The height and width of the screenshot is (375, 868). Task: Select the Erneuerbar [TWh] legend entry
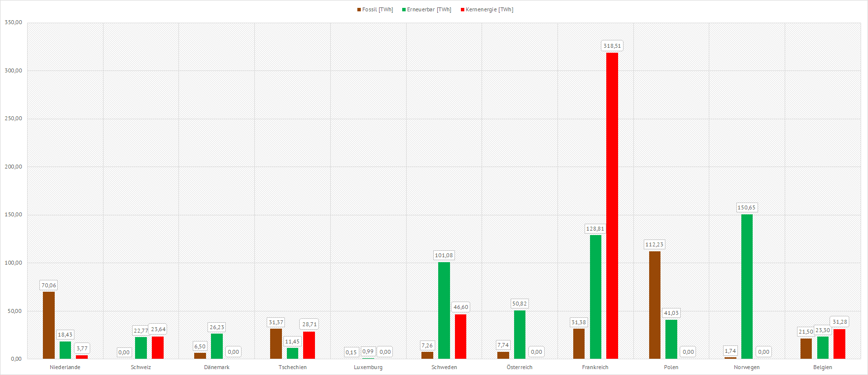click(427, 10)
